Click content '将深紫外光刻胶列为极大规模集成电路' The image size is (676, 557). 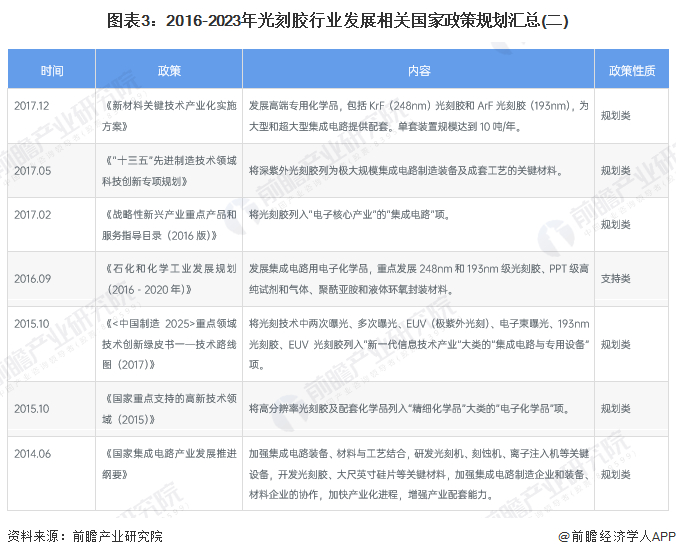click(406, 171)
